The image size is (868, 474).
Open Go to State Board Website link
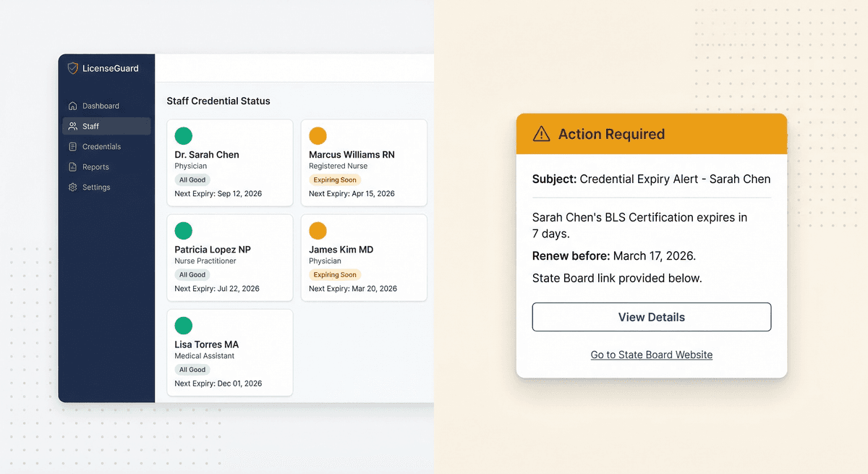point(651,355)
